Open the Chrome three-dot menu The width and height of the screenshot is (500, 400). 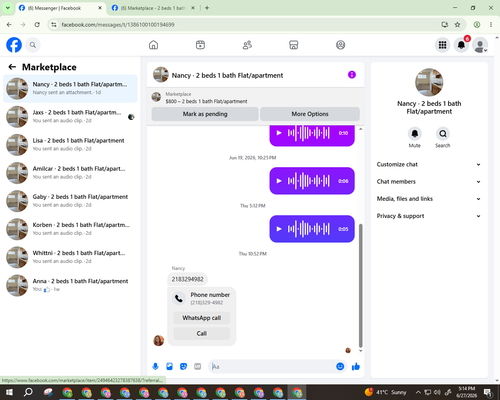pos(491,25)
